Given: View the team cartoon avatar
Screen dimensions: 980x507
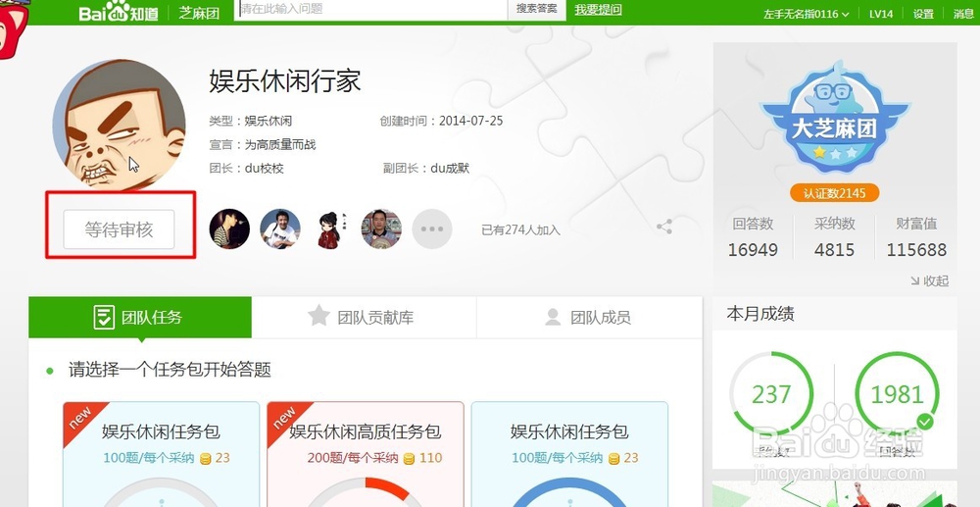Looking at the screenshot, I should click(119, 125).
